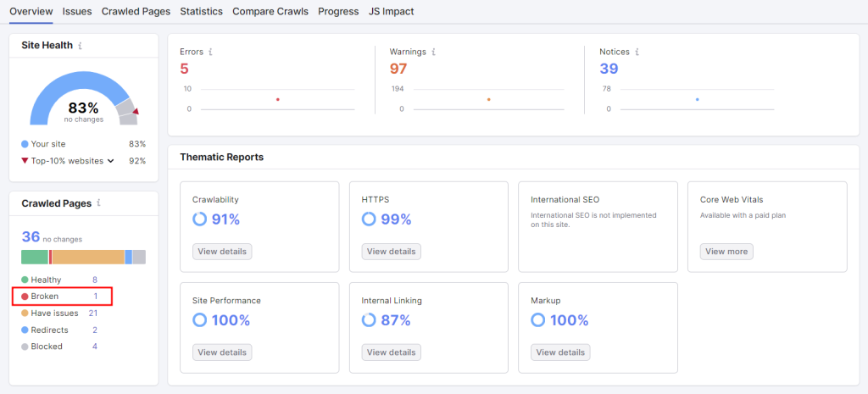Click View details under Crawlability
868x394 pixels.
222,252
